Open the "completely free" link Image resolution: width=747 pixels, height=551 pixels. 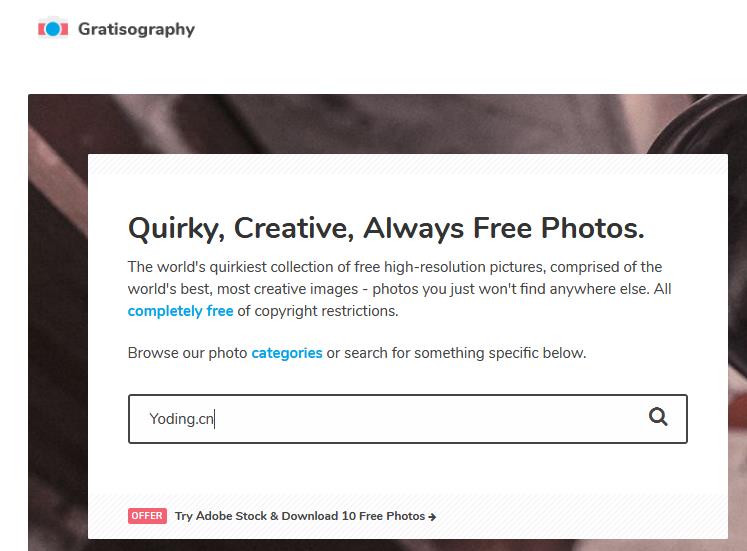[180, 311]
